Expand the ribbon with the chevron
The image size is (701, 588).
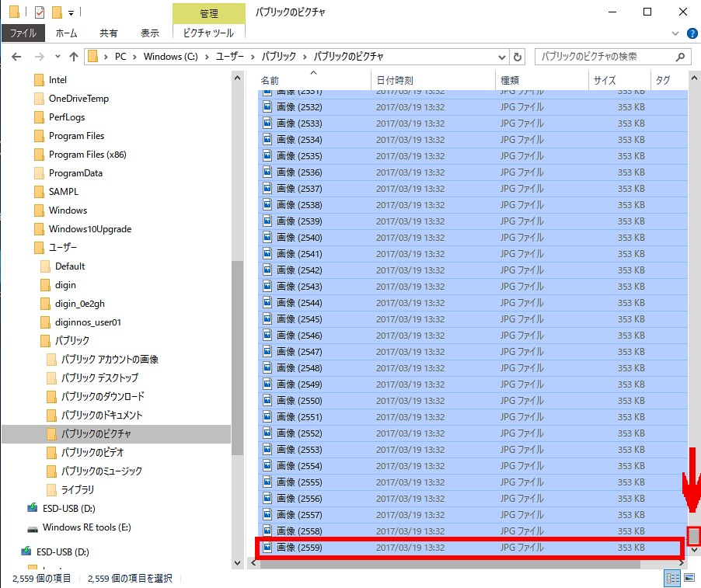[x=675, y=33]
